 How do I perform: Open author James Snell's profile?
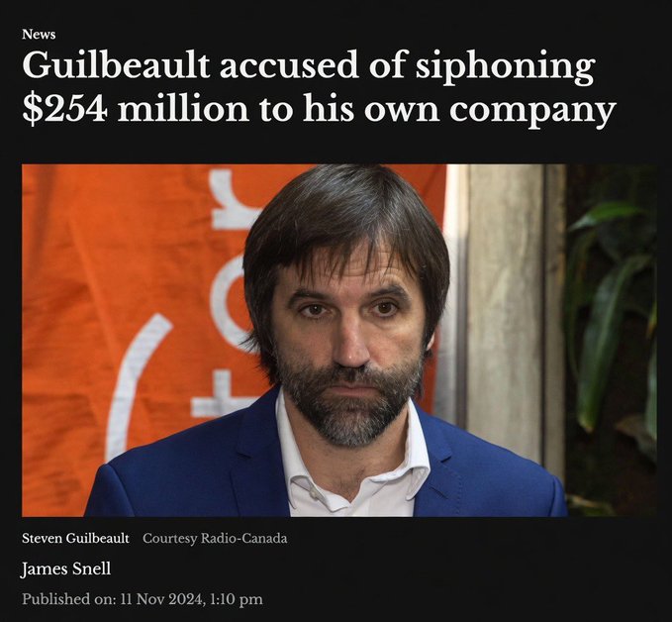(x=66, y=569)
